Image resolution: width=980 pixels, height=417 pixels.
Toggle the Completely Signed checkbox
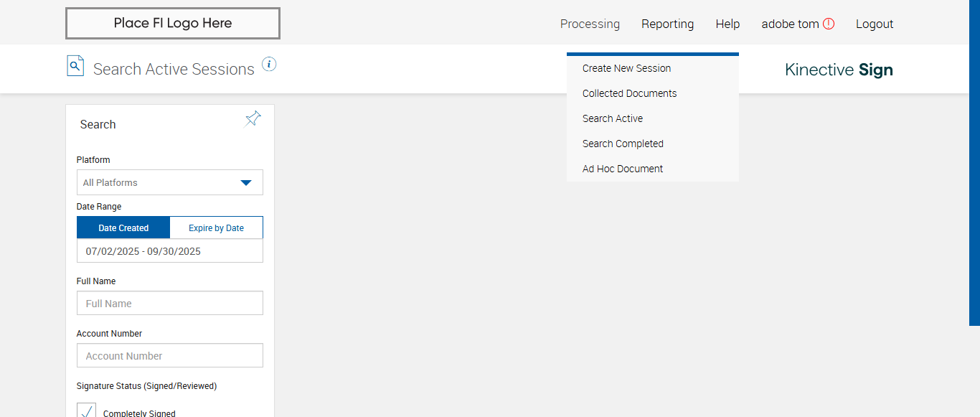(86, 411)
